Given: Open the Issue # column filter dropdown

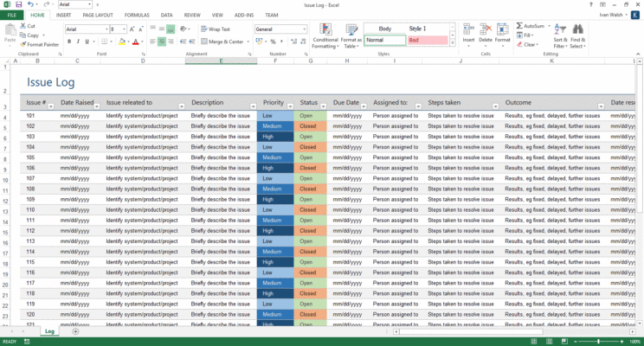Looking at the screenshot, I should coord(51,106).
